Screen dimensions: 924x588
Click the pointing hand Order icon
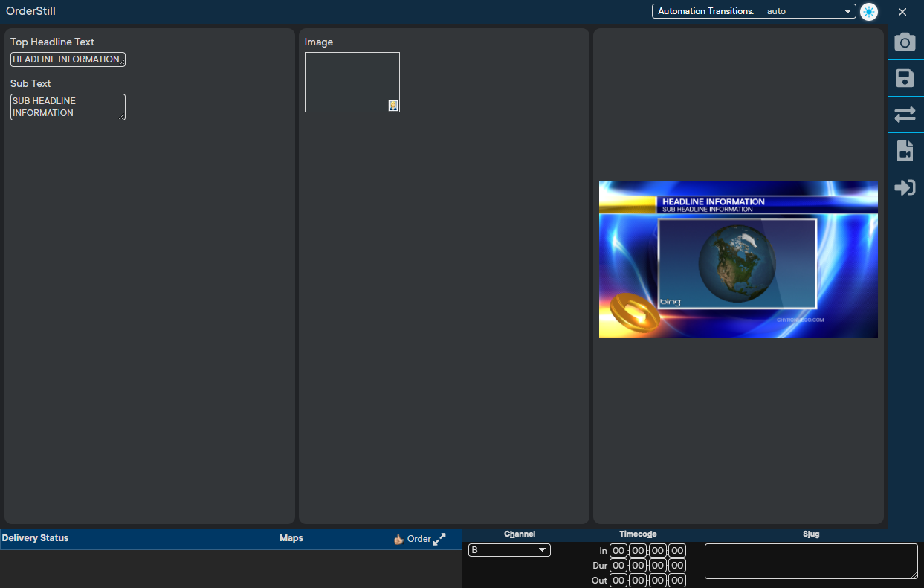(x=398, y=540)
